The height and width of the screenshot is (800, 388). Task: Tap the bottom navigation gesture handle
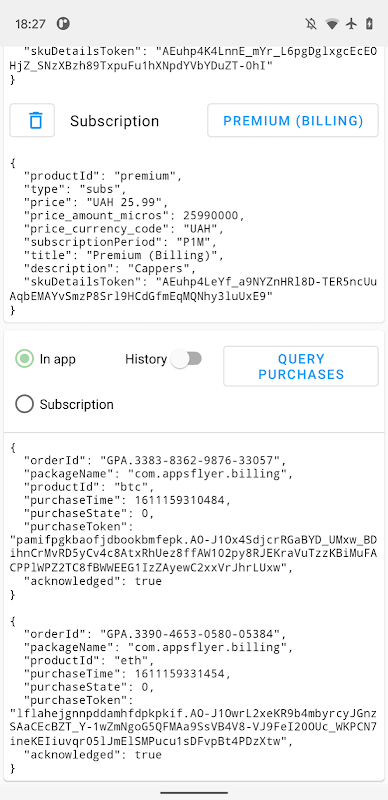[194, 793]
